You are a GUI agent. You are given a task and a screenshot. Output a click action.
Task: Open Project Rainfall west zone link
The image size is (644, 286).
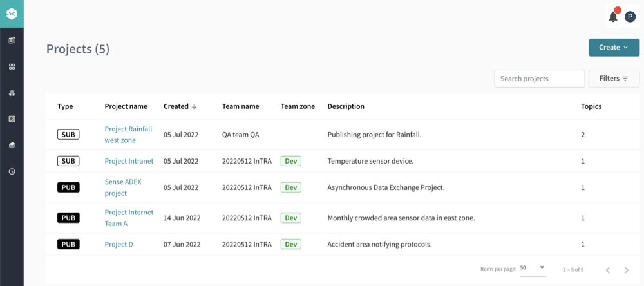coord(128,135)
